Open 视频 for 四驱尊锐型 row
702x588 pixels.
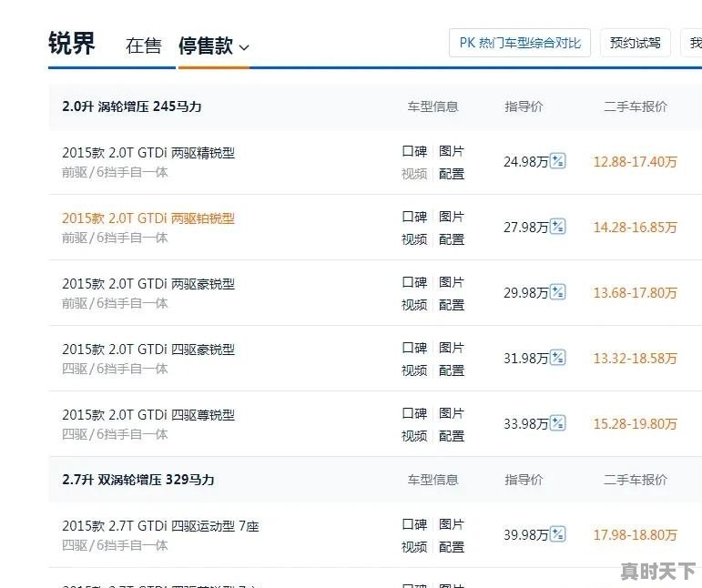414,436
